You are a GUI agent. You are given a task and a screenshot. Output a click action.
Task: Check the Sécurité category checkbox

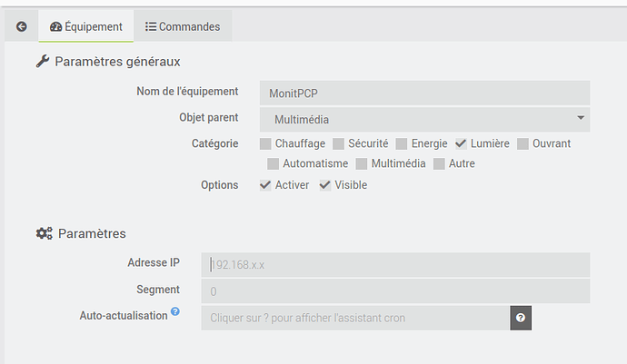[338, 143]
